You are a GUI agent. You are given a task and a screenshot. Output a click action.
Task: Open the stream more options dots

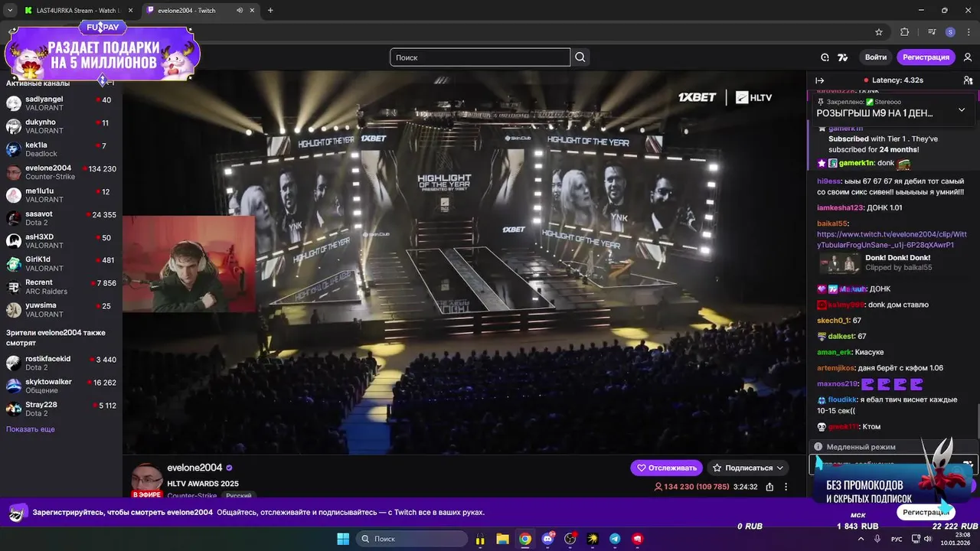coord(786,487)
